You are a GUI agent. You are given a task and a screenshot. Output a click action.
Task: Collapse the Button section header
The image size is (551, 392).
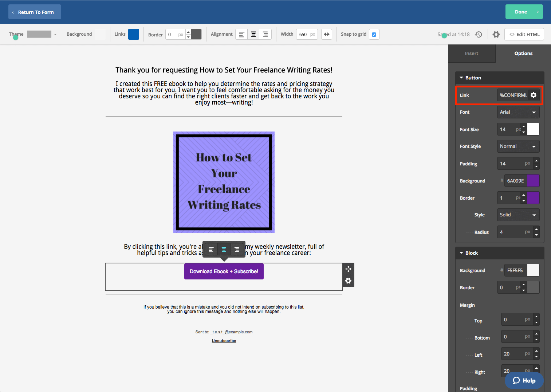[x=473, y=78]
